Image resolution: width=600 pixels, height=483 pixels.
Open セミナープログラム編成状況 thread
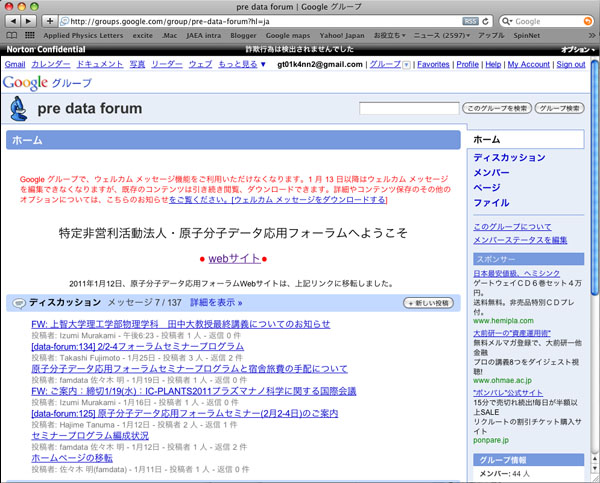(90, 436)
